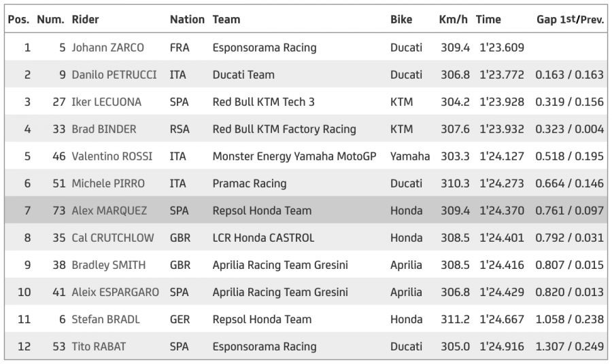612x364 pixels.
Task: Click Aleix ESPARGARO's name
Action: click(x=115, y=292)
